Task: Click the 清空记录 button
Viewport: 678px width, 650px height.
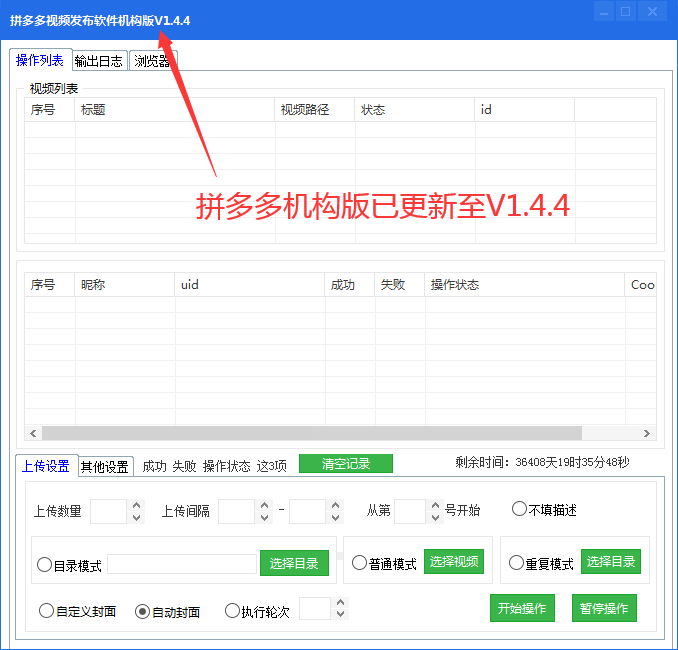Action: [346, 464]
